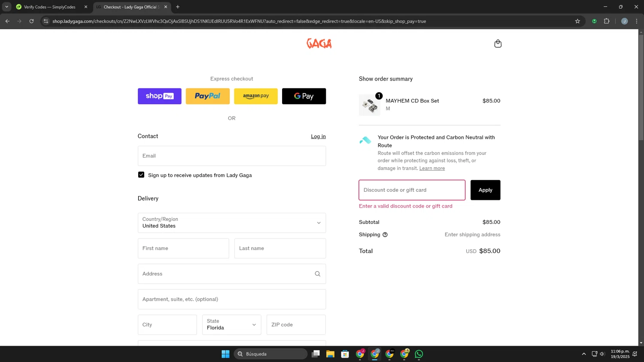Screen dimensions: 644x362
Task: Click the Apply discount button
Action: (486, 190)
